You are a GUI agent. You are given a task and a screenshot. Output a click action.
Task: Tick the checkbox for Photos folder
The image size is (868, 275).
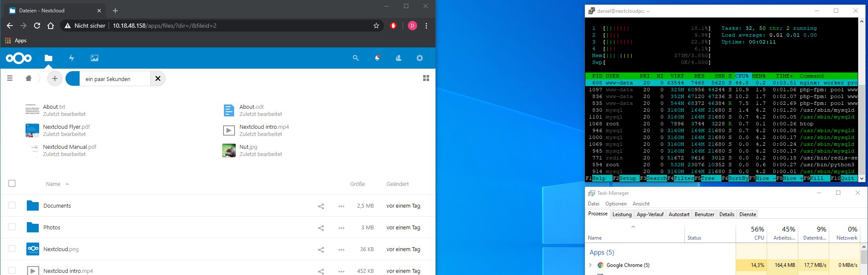point(12,227)
